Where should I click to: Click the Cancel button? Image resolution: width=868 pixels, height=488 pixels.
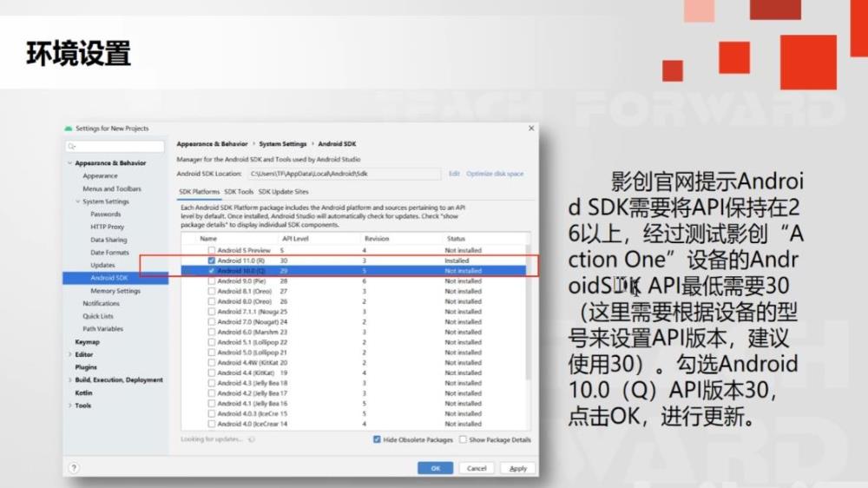click(x=476, y=468)
